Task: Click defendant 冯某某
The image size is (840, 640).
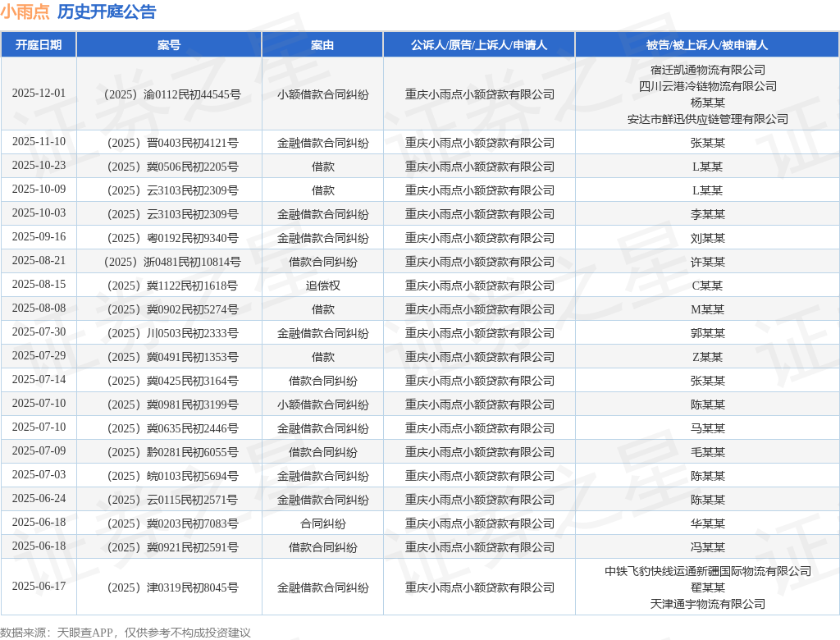Action: point(708,547)
